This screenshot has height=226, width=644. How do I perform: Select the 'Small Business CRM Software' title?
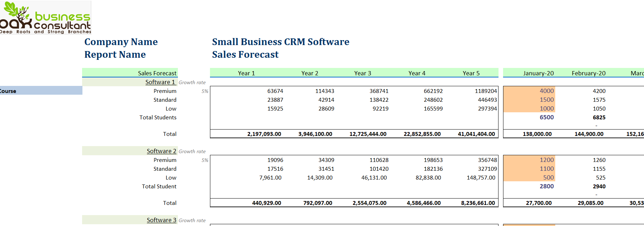point(280,42)
